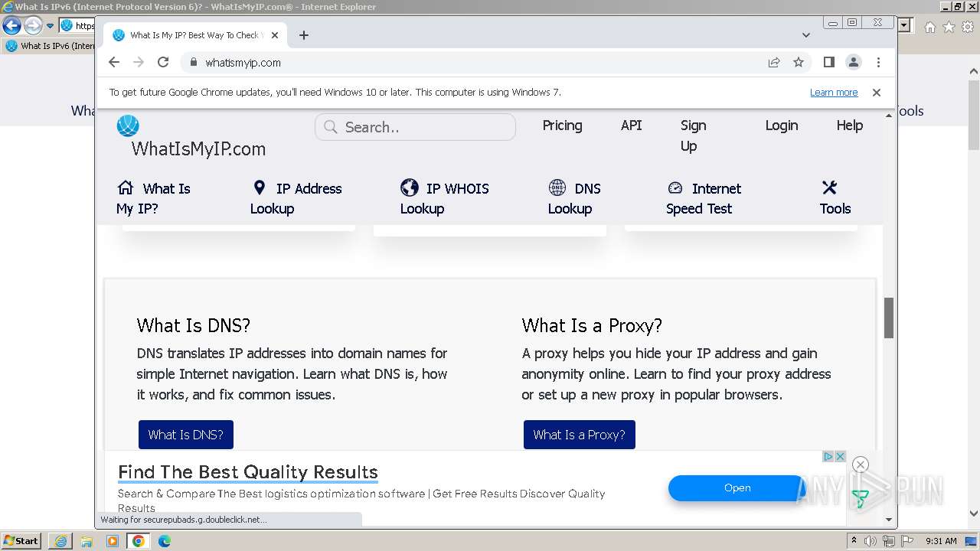Viewport: 980px width, 551px height.
Task: Open the volume control in the system tray
Action: tap(871, 541)
